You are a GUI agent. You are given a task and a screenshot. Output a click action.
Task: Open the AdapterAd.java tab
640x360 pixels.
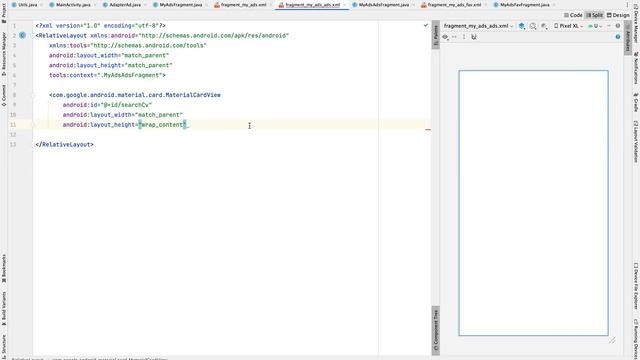pos(125,5)
